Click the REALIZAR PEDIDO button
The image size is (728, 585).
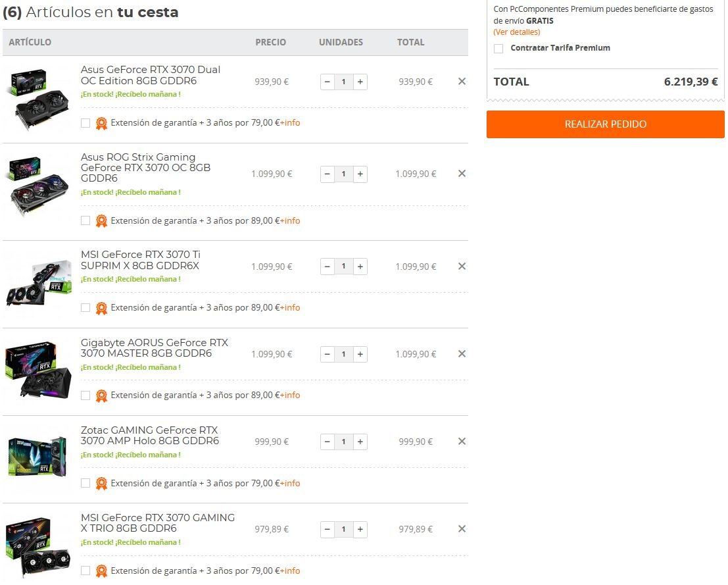606,124
